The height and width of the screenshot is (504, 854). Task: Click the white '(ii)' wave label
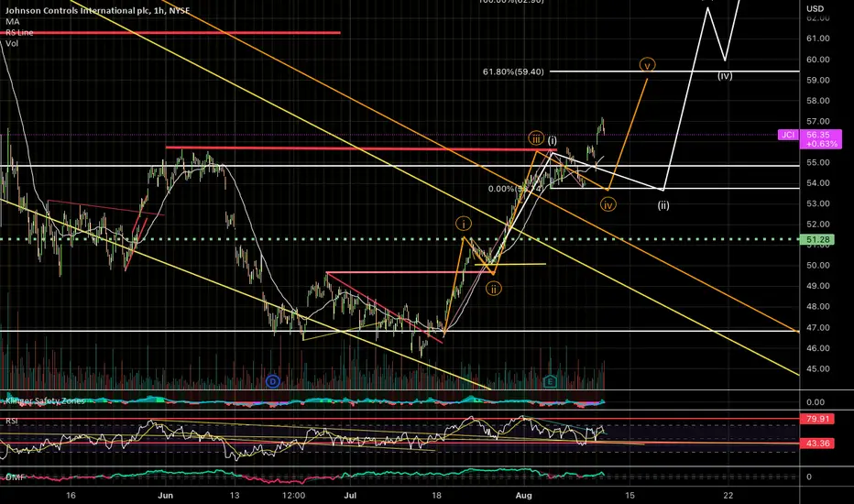(x=662, y=205)
